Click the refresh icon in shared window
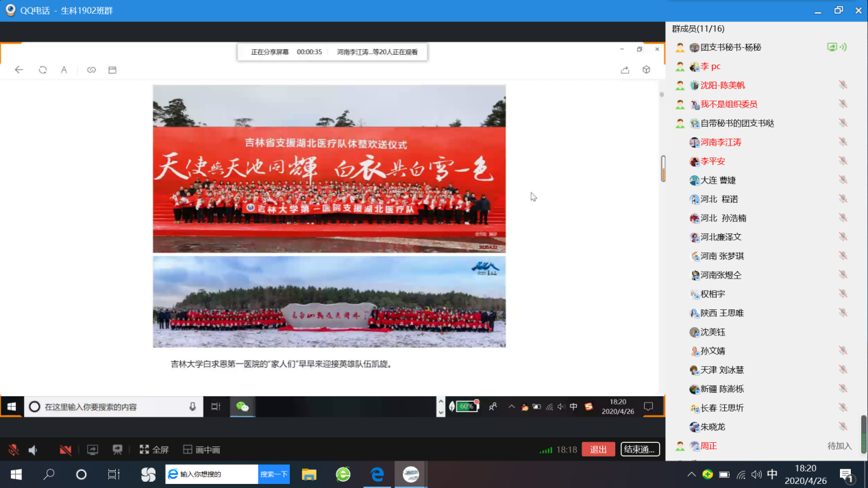This screenshot has height=488, width=868. 42,70
